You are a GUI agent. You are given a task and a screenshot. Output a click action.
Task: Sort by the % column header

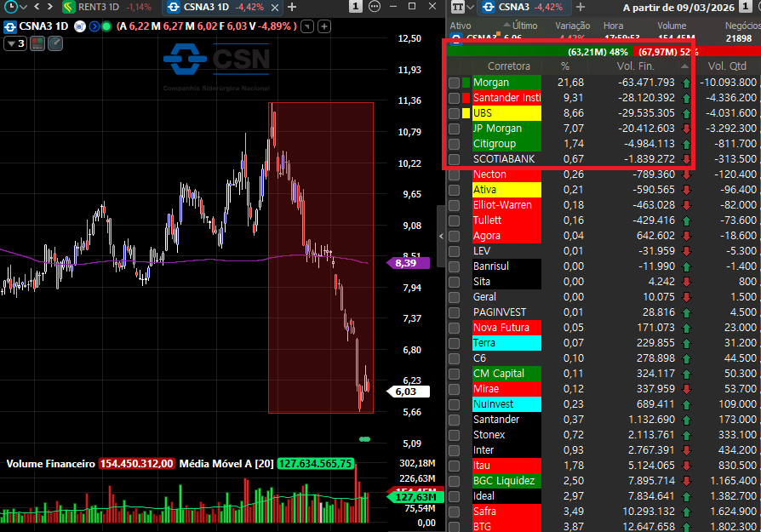pyautogui.click(x=565, y=66)
